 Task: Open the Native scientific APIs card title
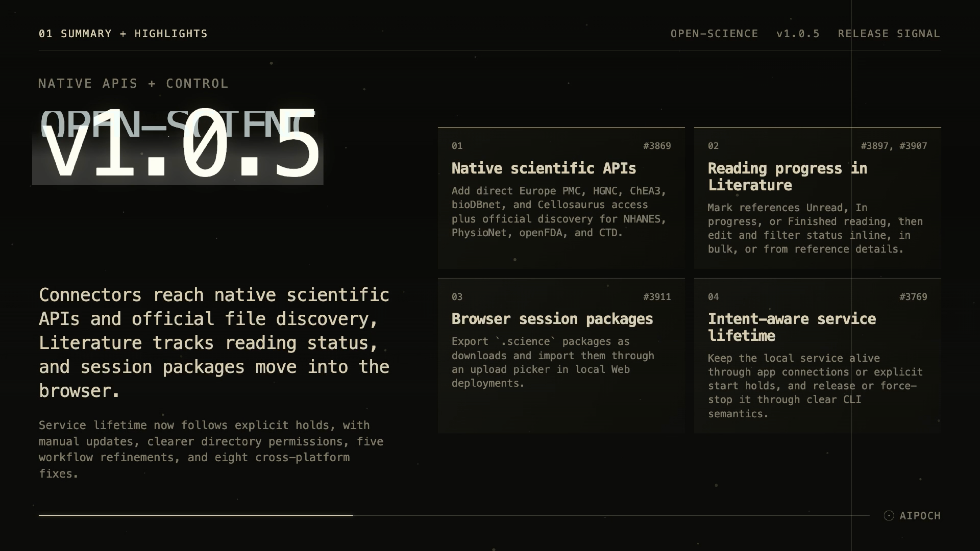[544, 168]
